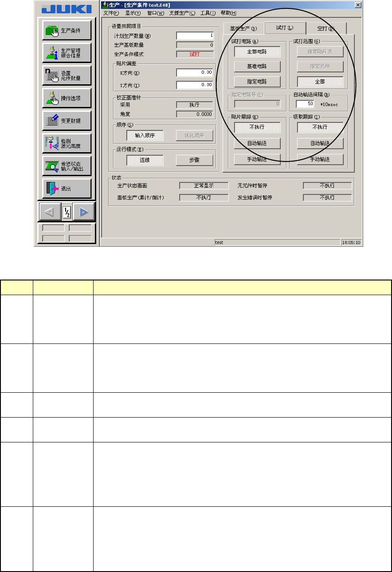392x572 pixels.
Task: Click the 指定电路号 field
Action: click(257, 104)
